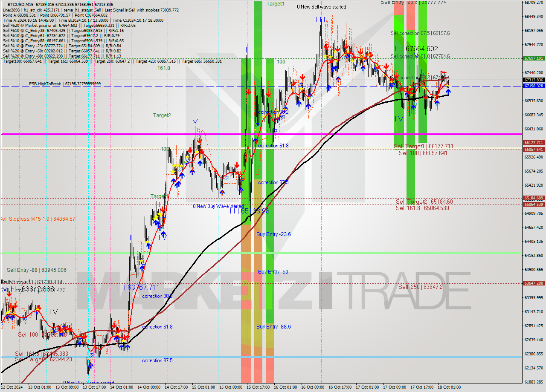The height and width of the screenshot is (392, 546).
Task: Click the '15 Oct 17:00' time axis label
Action: point(258,387)
